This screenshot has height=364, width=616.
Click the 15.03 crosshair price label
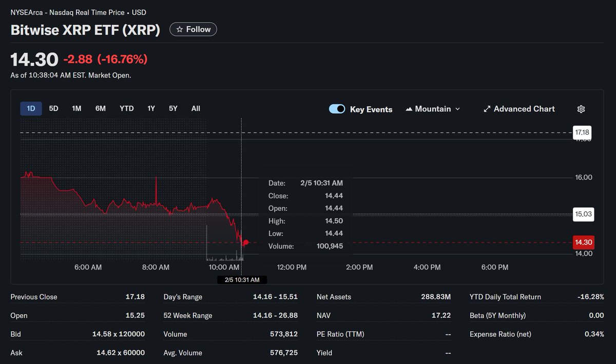pos(583,214)
